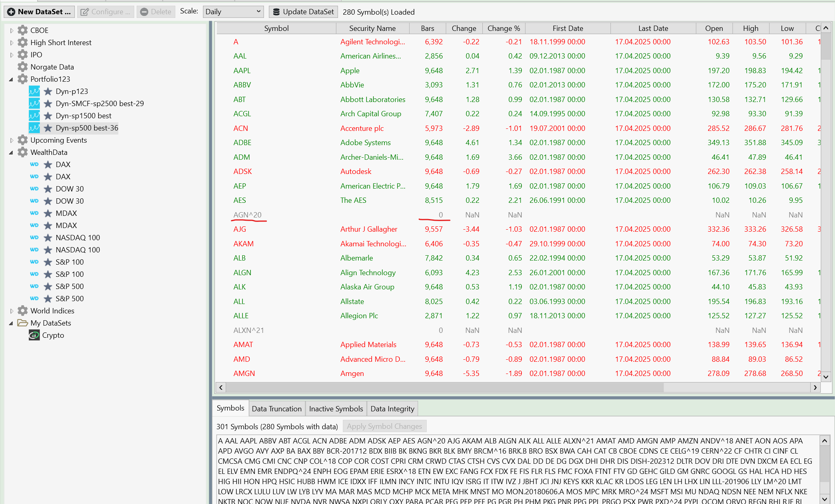Screen dimensions: 835x504
Task: Select the AAPL row in the symbol table
Action: point(242,71)
